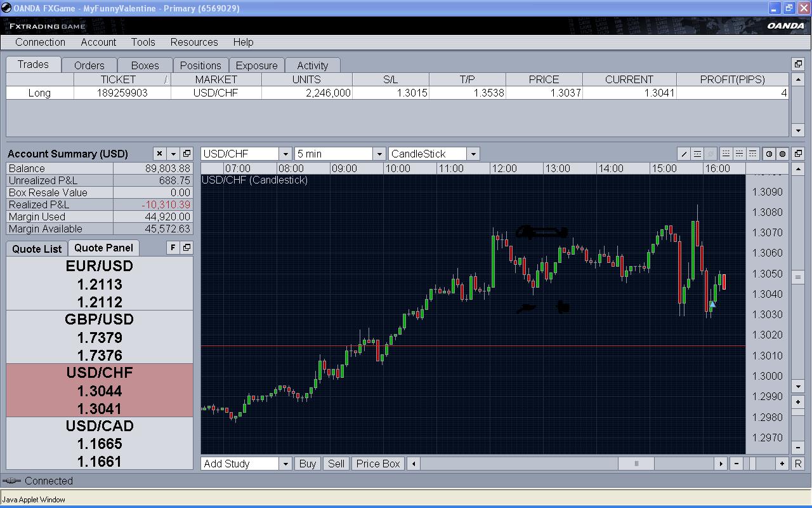The image size is (812, 508).
Task: Click the R reset button below chart
Action: [x=798, y=464]
